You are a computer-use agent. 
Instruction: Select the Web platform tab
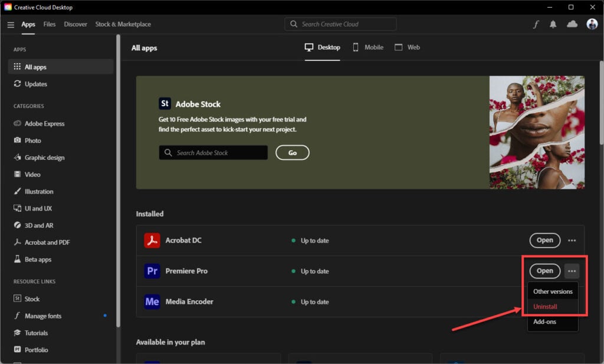tap(407, 47)
